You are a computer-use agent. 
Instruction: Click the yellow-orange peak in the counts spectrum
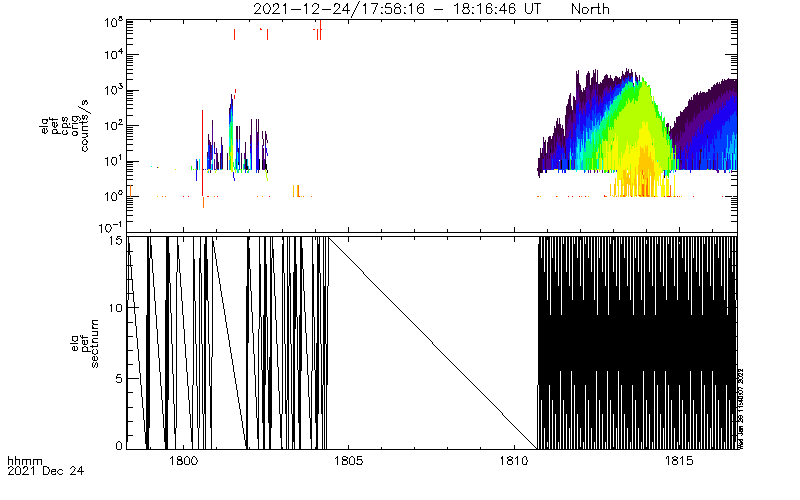[644, 163]
